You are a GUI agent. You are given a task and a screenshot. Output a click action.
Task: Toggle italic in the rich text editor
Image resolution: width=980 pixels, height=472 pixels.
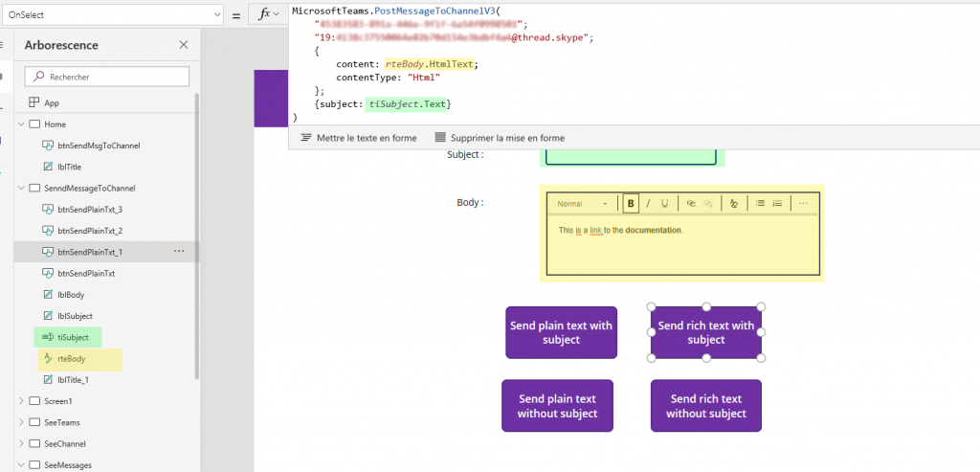(x=648, y=203)
